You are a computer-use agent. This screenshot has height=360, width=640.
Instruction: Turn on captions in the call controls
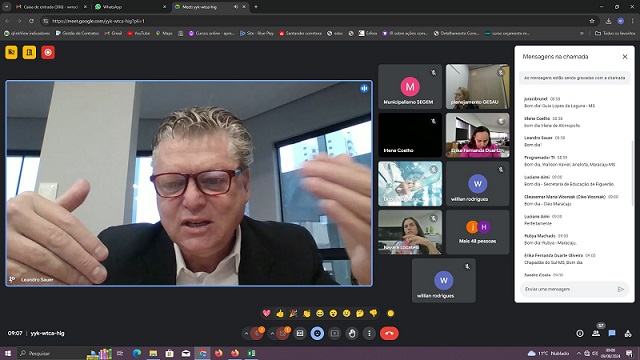click(300, 333)
